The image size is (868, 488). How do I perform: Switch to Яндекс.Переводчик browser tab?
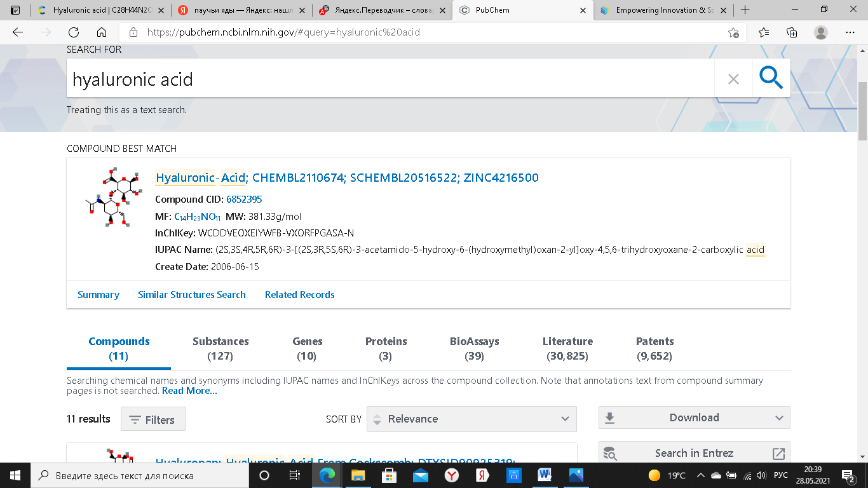coord(382,10)
